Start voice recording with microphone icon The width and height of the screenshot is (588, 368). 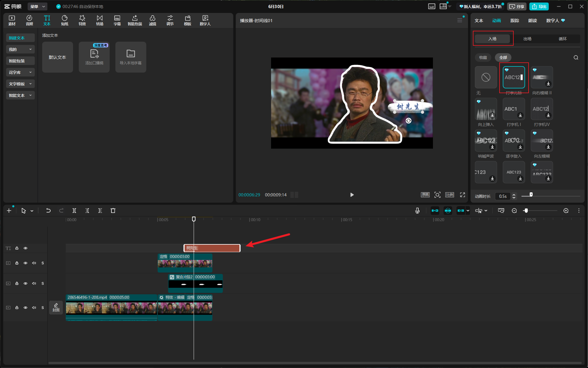[417, 211]
